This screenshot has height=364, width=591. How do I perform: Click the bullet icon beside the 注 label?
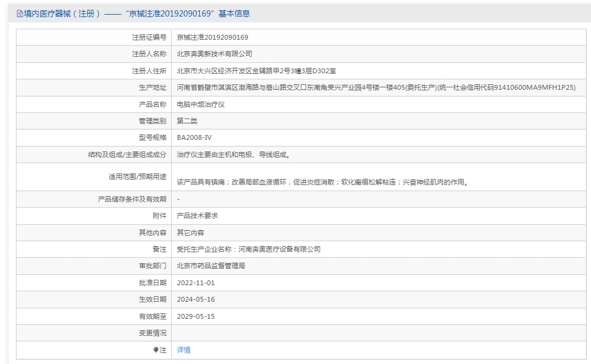(156, 351)
